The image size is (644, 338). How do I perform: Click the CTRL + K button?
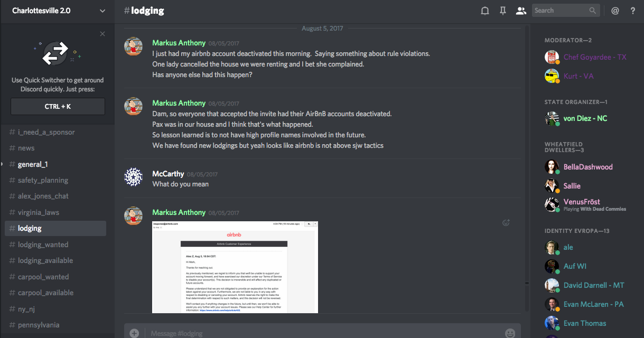click(x=58, y=106)
